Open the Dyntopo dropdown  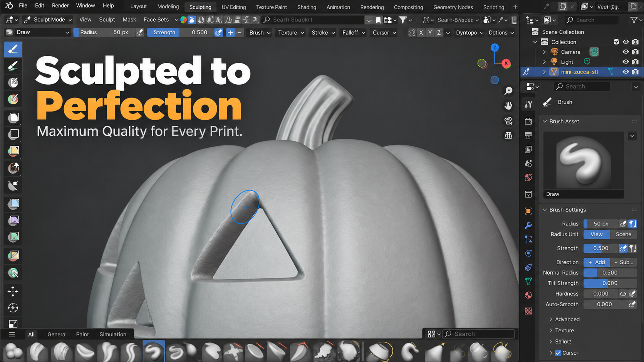[x=470, y=33]
